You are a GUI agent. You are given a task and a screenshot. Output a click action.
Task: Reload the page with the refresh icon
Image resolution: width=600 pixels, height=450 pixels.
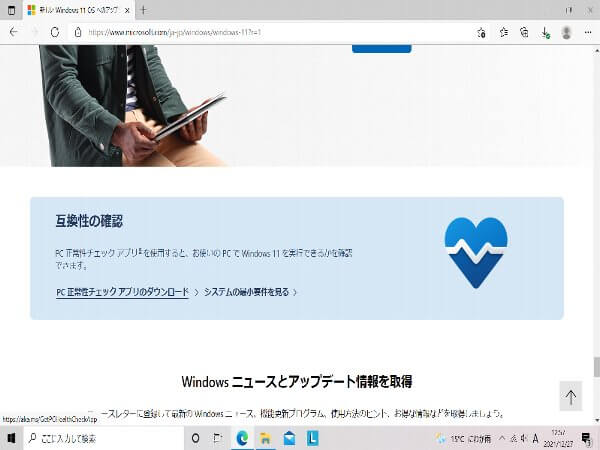[x=55, y=32]
